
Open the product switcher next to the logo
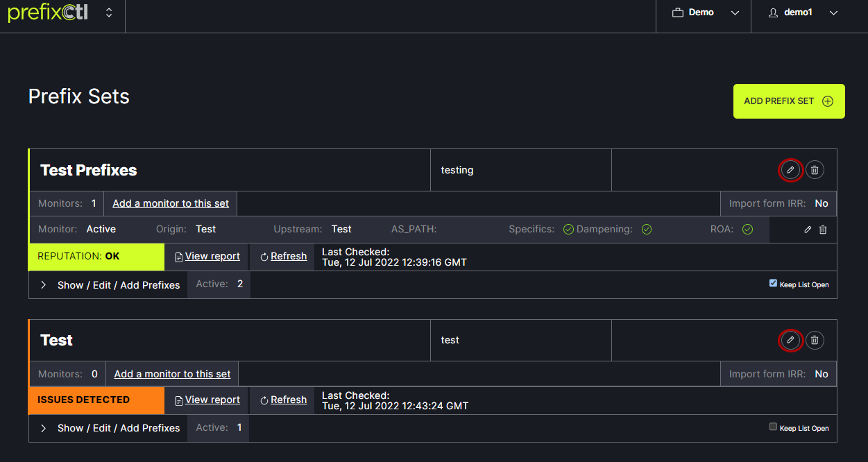(x=109, y=12)
